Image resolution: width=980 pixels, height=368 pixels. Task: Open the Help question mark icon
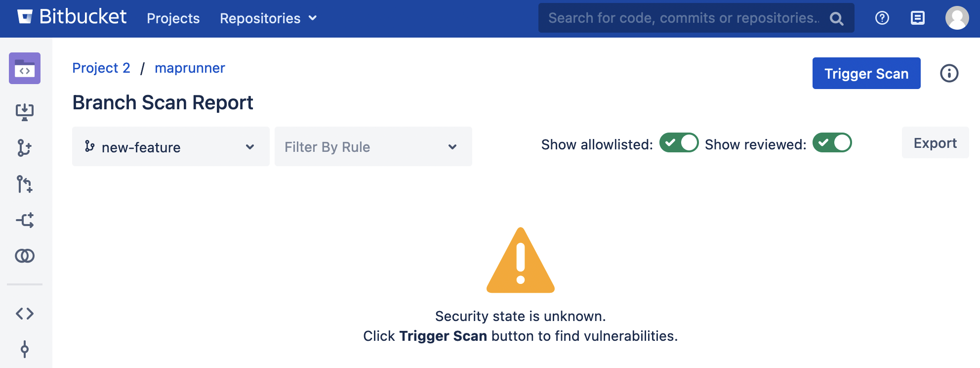882,18
